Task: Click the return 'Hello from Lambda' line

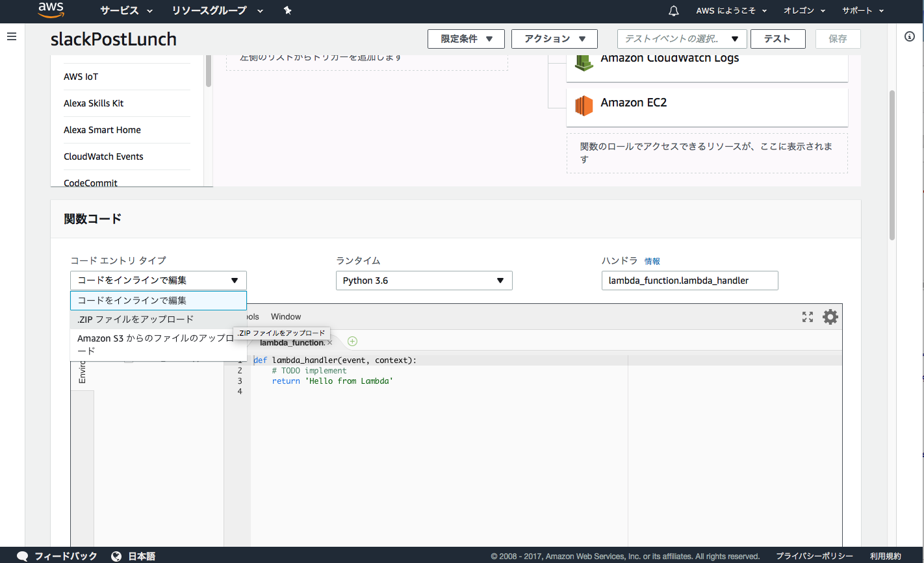Action: point(333,381)
